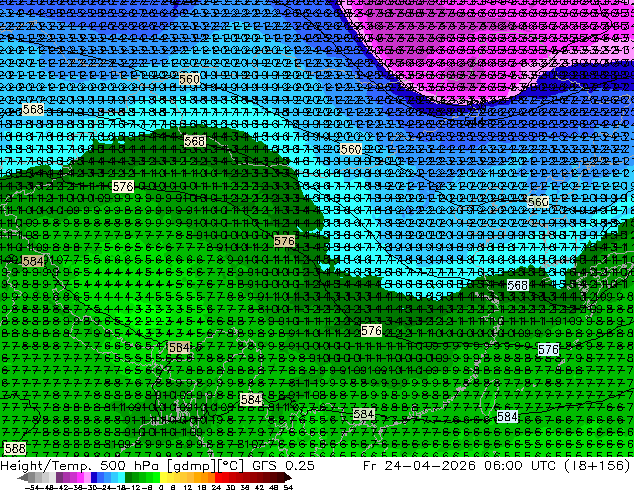This screenshot has height=490, width=634.
Task: Click the yellow swatch in the legend
Action: (x=163, y=477)
